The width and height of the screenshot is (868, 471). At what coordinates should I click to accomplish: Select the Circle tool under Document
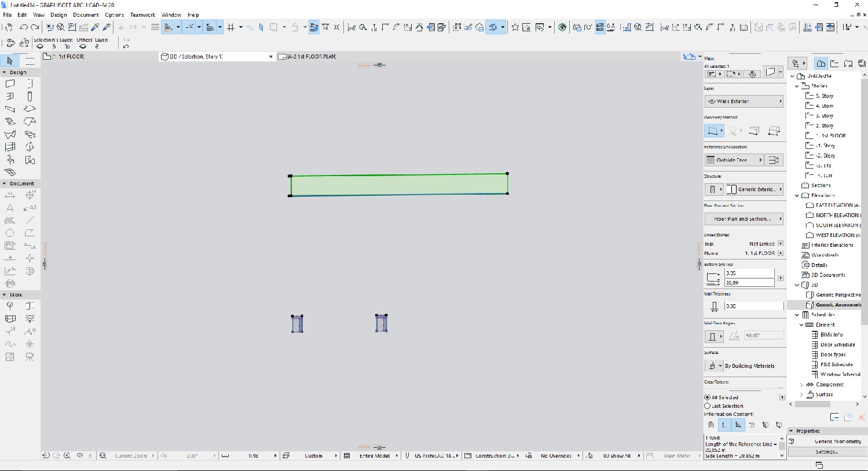[x=10, y=232]
